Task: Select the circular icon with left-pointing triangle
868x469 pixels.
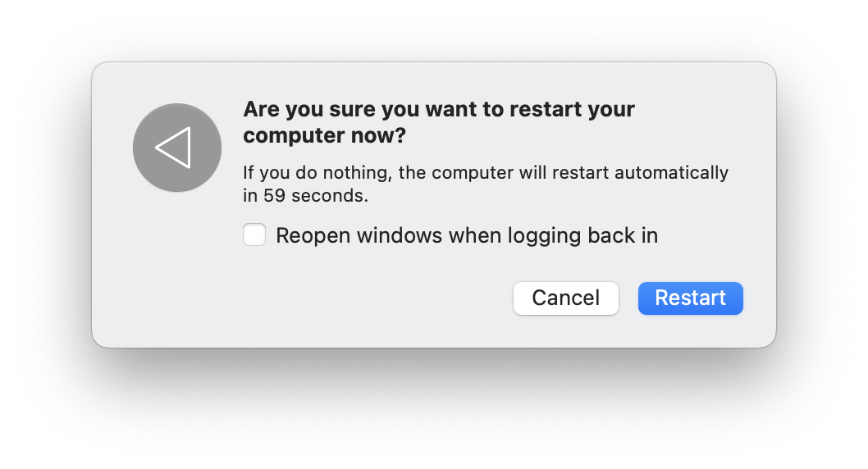Action: click(177, 148)
